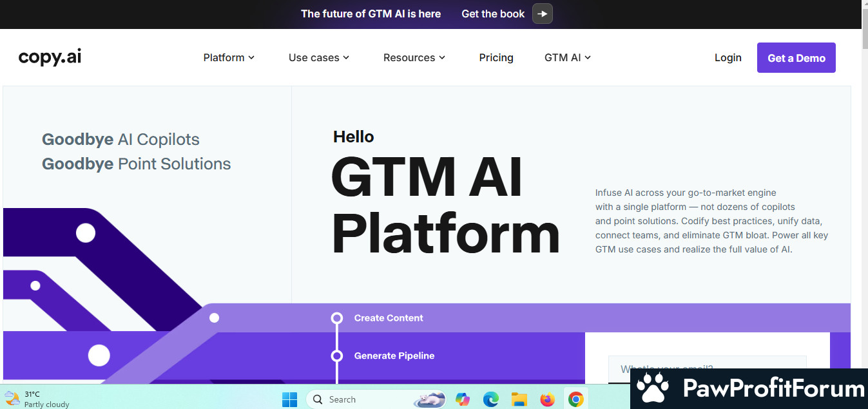Click the Generate Pipeline circle marker
This screenshot has width=868, height=409.
click(x=336, y=356)
